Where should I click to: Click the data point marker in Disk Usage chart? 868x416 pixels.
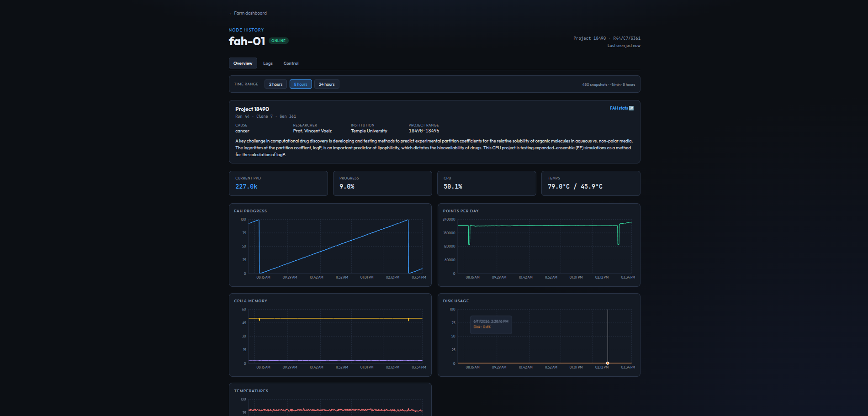[608, 363]
